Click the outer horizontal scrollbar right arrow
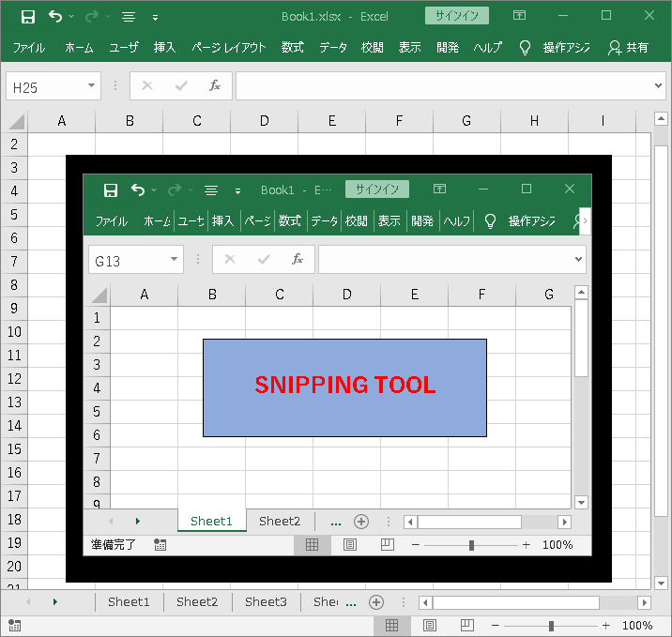Image resolution: width=672 pixels, height=637 pixels. pyautogui.click(x=644, y=602)
